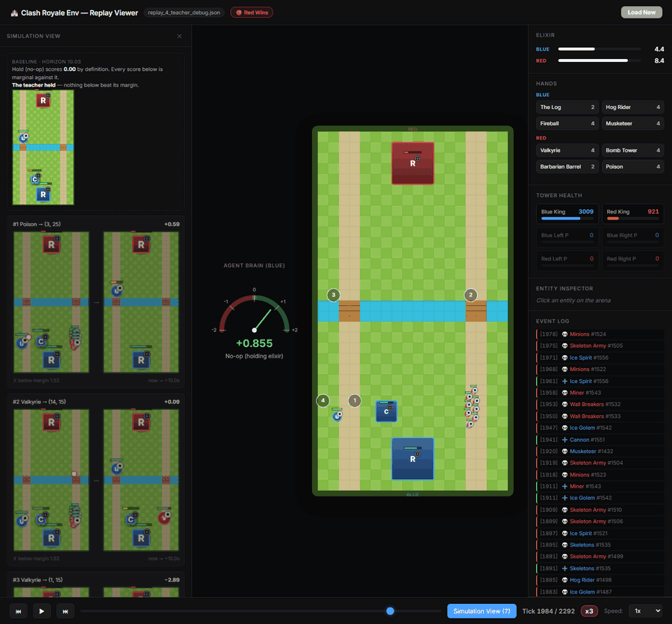Click plus icon for Ice Spirit #1556 spawn
Screen dimensions: 672x624
click(x=565, y=381)
